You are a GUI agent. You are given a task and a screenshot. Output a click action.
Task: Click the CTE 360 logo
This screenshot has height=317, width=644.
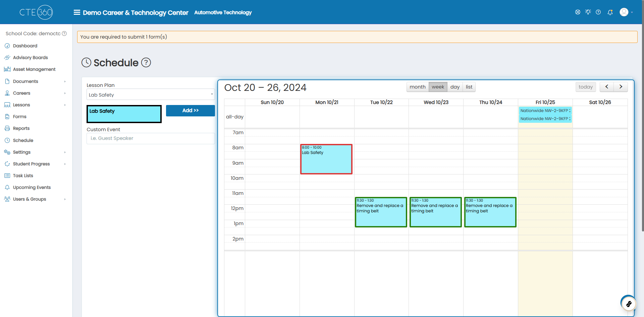[x=36, y=12]
